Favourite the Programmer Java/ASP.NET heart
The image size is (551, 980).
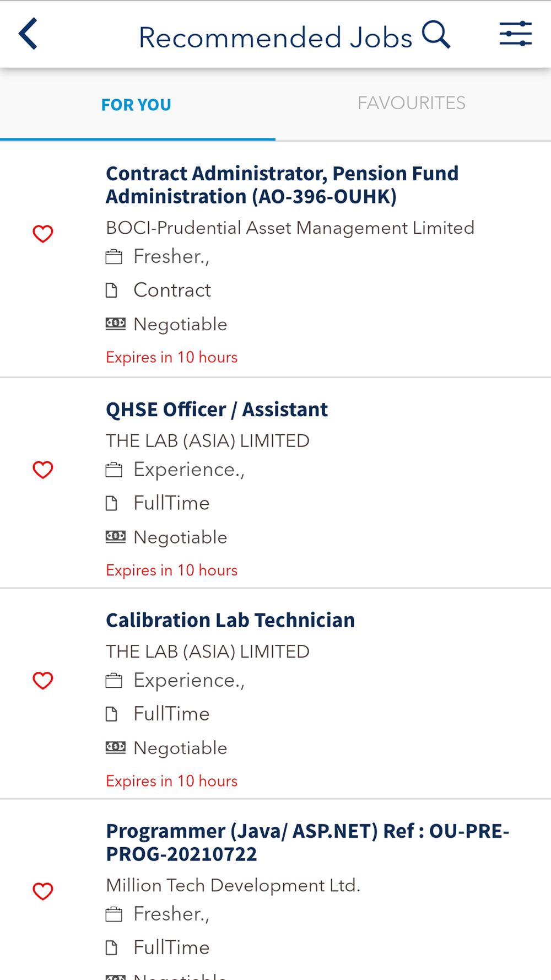[43, 891]
